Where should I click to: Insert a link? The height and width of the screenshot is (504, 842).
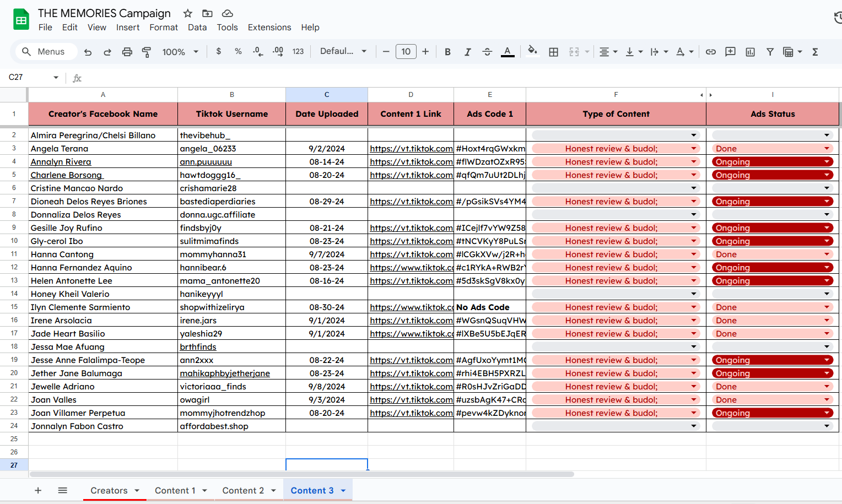711,52
